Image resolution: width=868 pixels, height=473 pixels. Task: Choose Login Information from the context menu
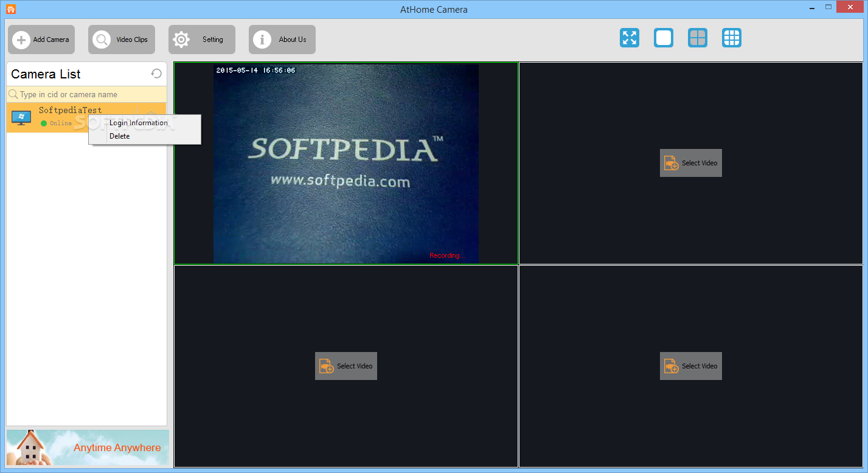coord(139,123)
